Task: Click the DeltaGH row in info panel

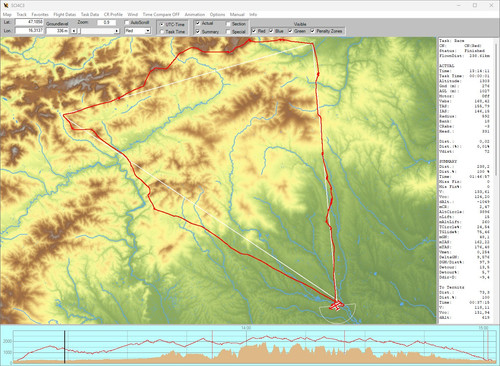Action: click(465, 257)
